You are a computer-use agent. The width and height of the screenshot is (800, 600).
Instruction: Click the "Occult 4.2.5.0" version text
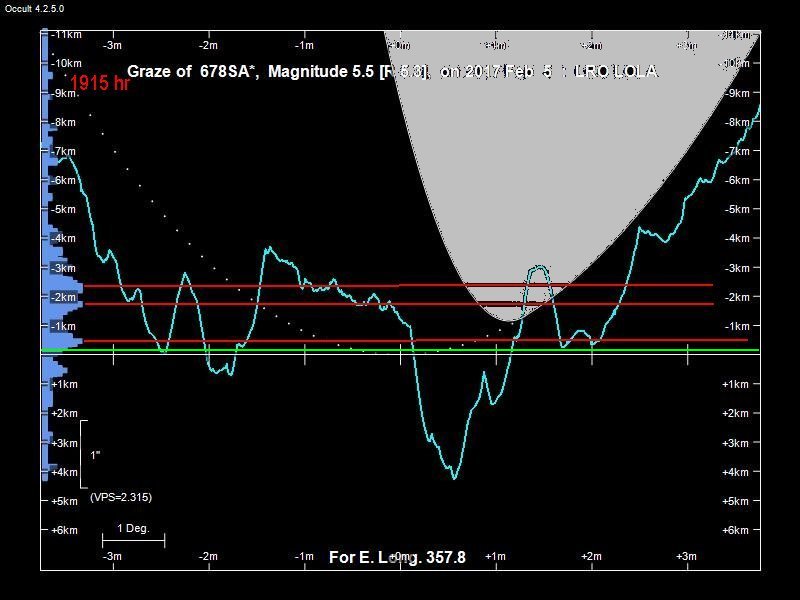[x=35, y=8]
